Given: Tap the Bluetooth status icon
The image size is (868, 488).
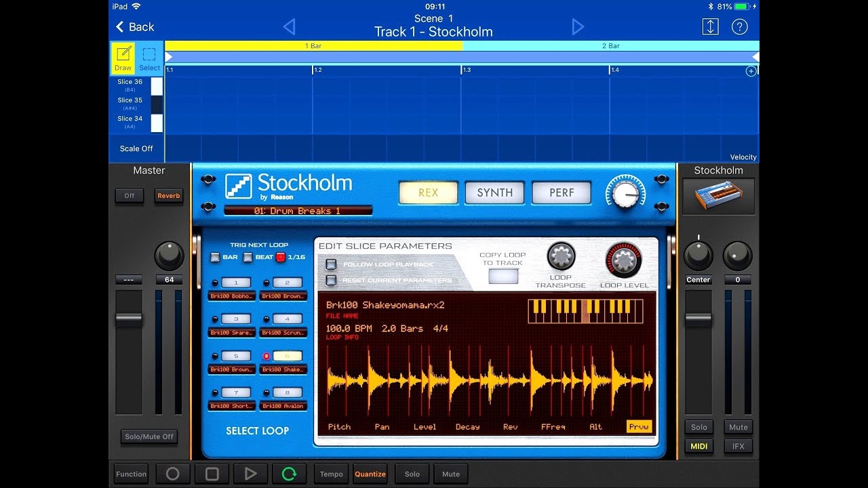Looking at the screenshot, I should (x=711, y=6).
